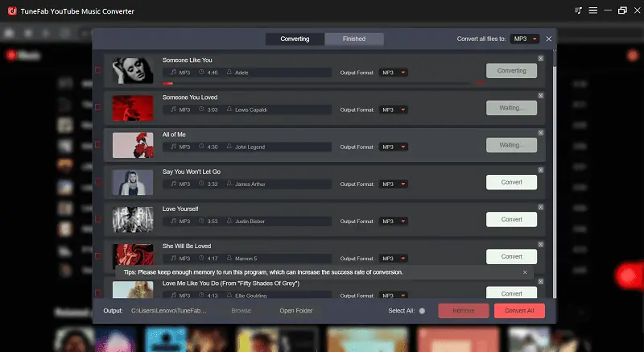
Task: Switch to the Finished tab
Action: 354,39
